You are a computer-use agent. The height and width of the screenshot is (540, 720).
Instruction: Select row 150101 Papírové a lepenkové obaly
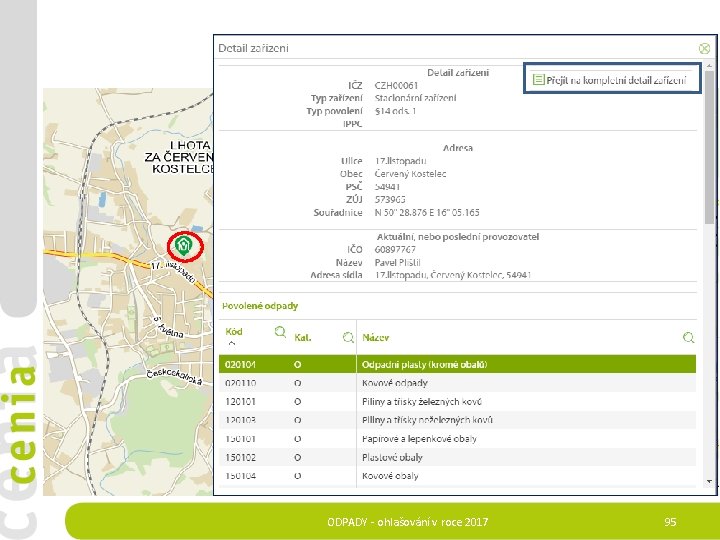click(457, 439)
